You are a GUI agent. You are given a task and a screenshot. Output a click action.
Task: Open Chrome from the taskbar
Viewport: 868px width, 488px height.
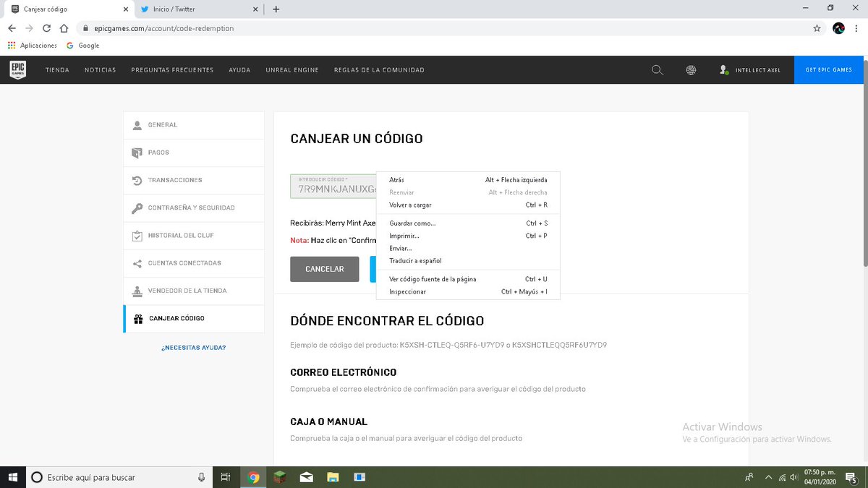click(253, 477)
